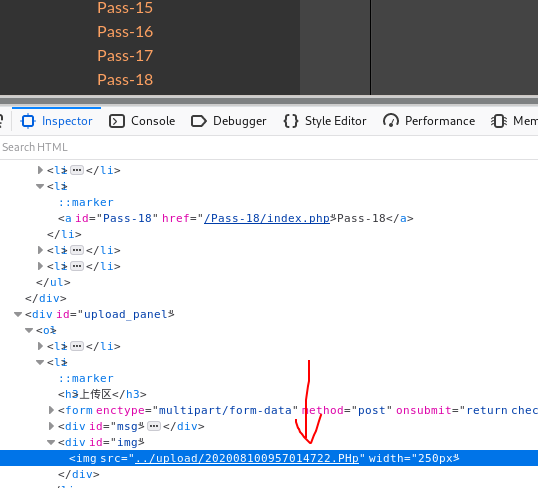Expand the div id="msg" node
The image size is (538, 488).
click(x=51, y=426)
